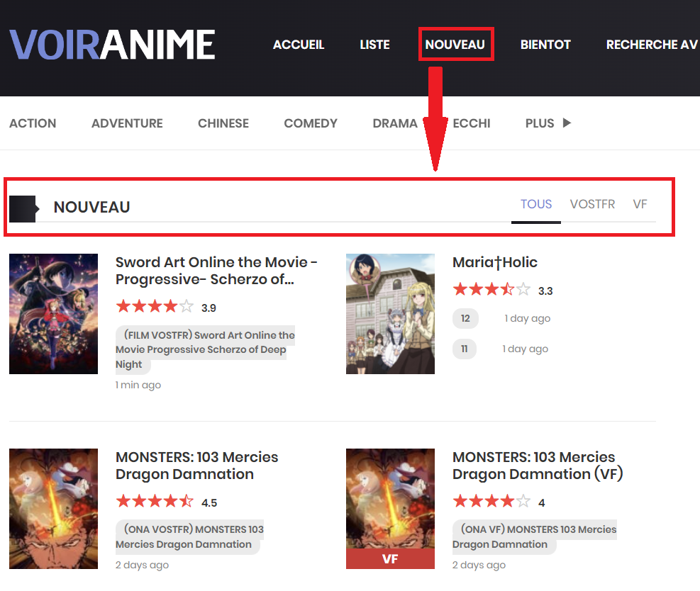Open the Sword Art Online movie poster
This screenshot has width=700, height=591.
pyautogui.click(x=53, y=313)
